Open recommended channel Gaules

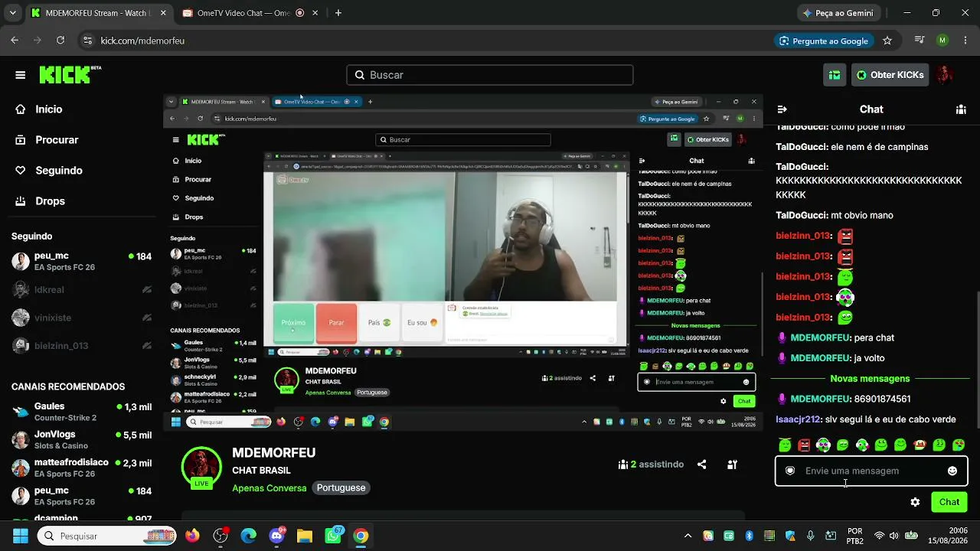coord(81,412)
